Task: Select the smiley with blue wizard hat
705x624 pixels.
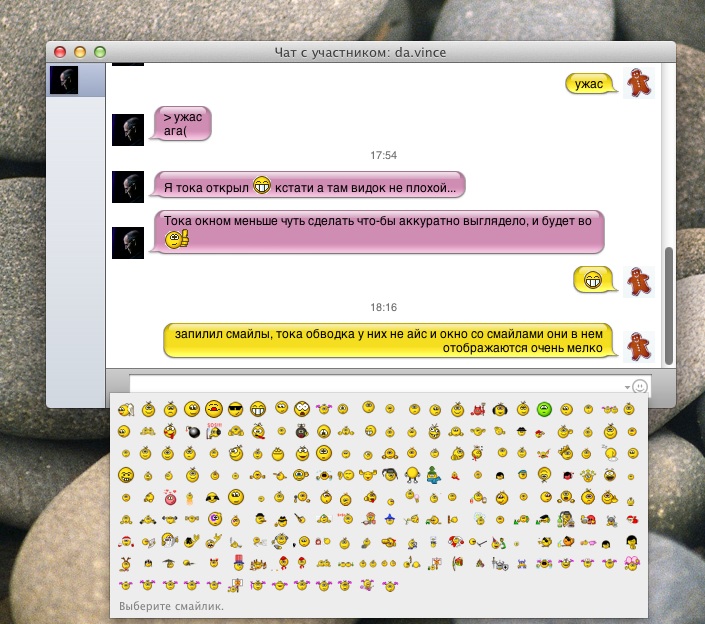Action: [x=389, y=519]
